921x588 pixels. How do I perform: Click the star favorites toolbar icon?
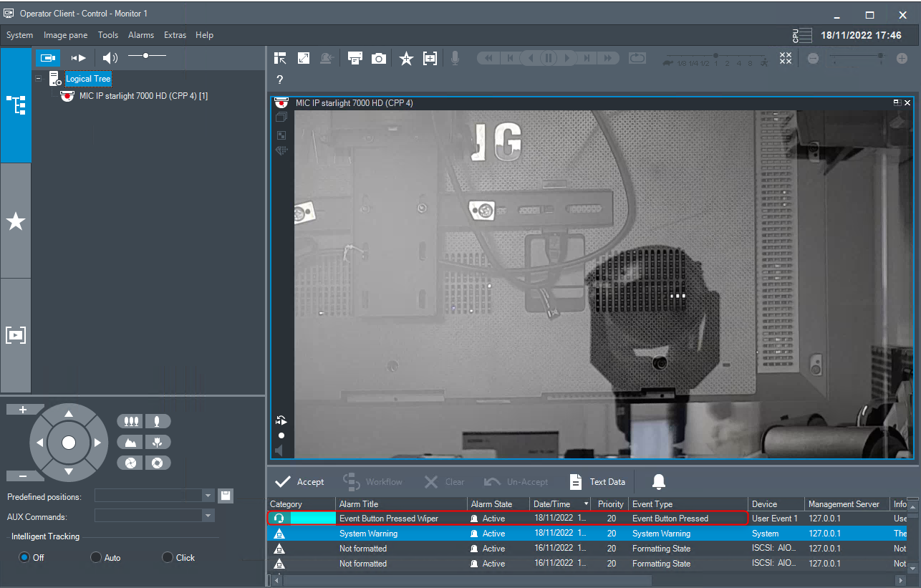[x=406, y=59]
